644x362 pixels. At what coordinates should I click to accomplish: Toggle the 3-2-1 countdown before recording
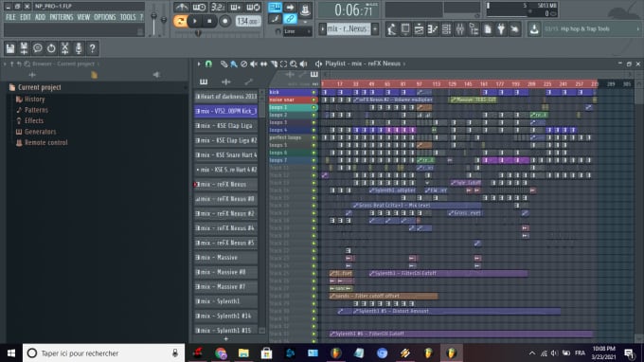click(x=217, y=7)
